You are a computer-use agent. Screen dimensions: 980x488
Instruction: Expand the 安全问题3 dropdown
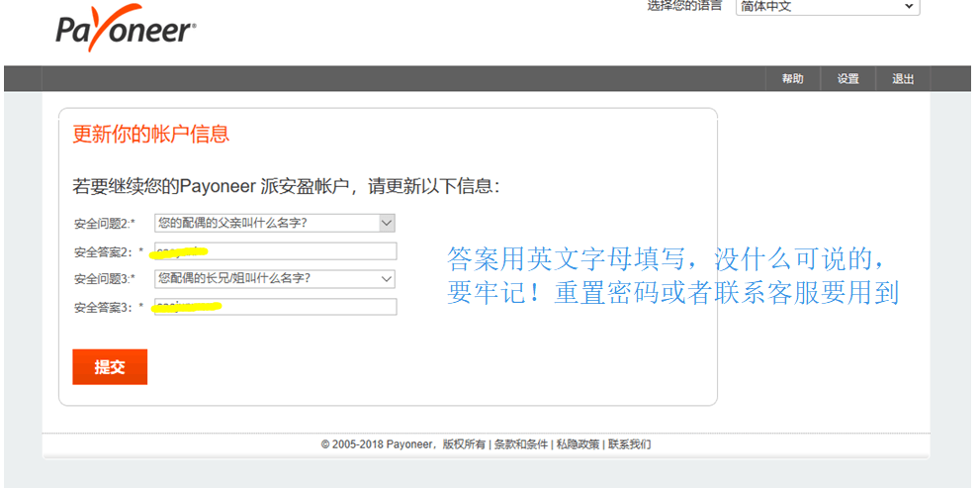pyautogui.click(x=275, y=279)
